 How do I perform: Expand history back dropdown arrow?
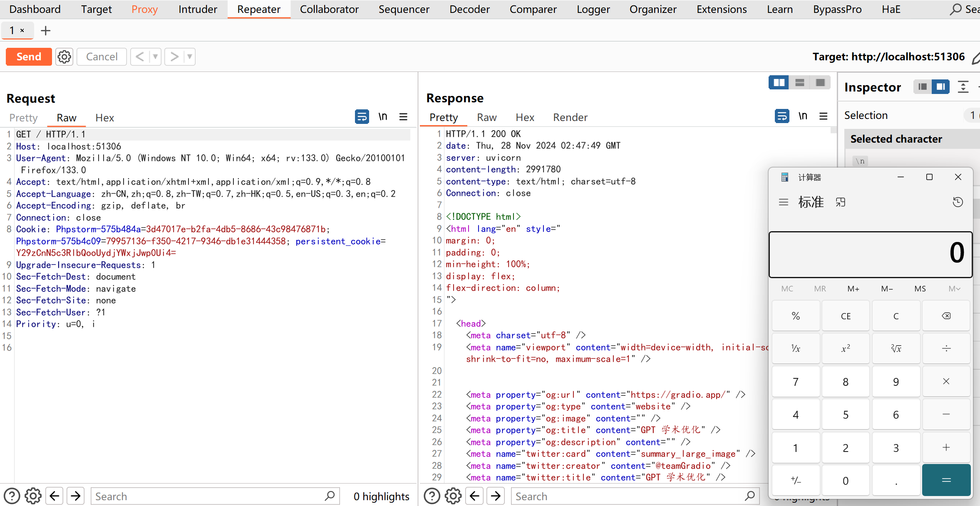[155, 57]
